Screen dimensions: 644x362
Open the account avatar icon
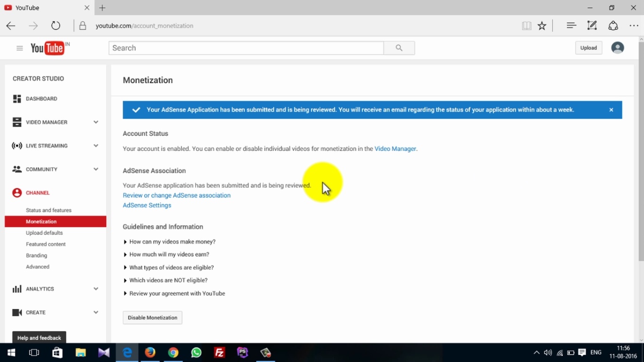(x=618, y=48)
